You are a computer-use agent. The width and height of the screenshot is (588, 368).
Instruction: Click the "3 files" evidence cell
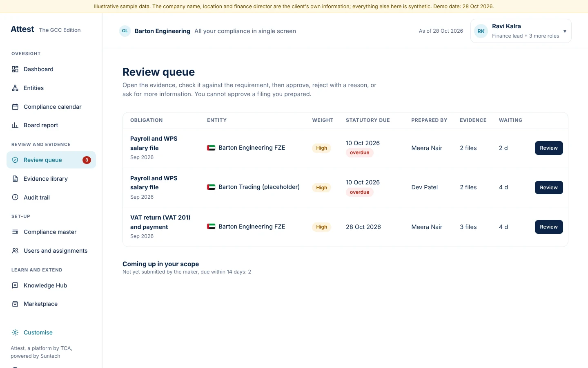[x=468, y=227]
